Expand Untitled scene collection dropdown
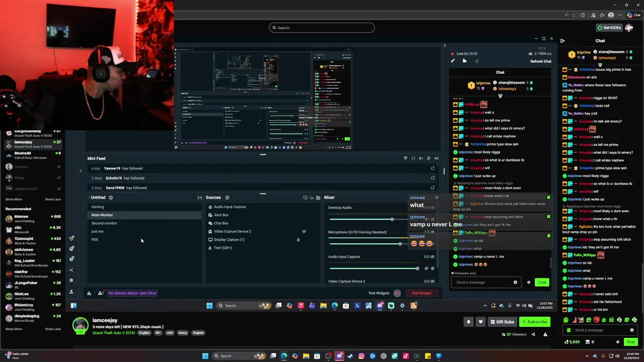644x362 pixels. [89, 198]
